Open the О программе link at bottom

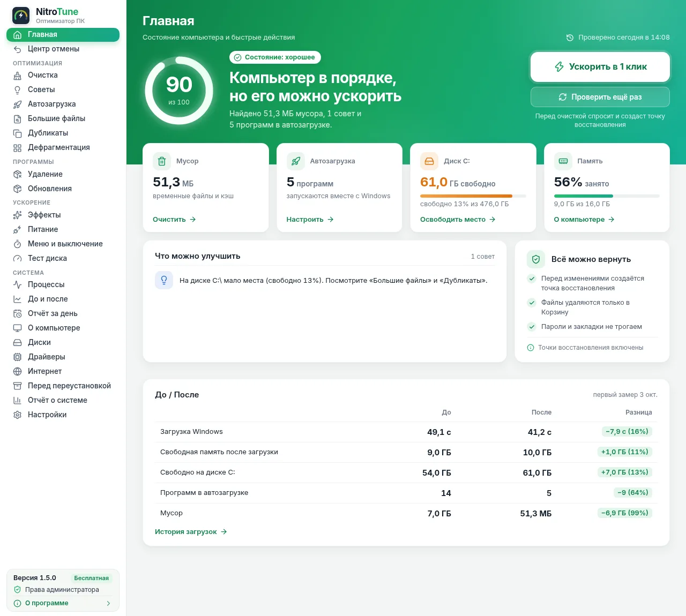click(x=63, y=603)
